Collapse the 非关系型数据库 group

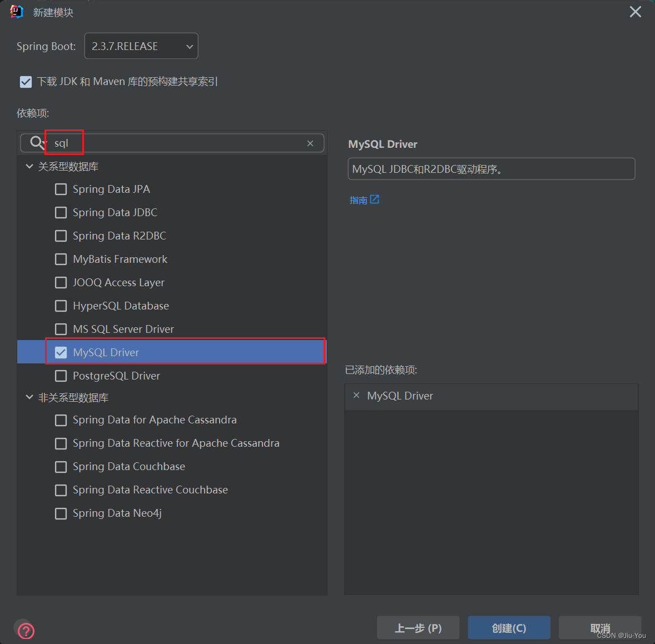29,397
